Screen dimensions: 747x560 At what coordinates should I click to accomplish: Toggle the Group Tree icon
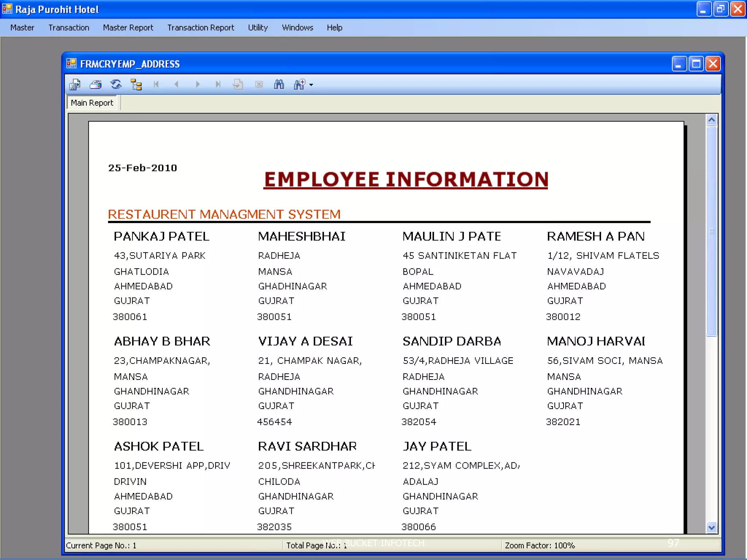coord(136,85)
